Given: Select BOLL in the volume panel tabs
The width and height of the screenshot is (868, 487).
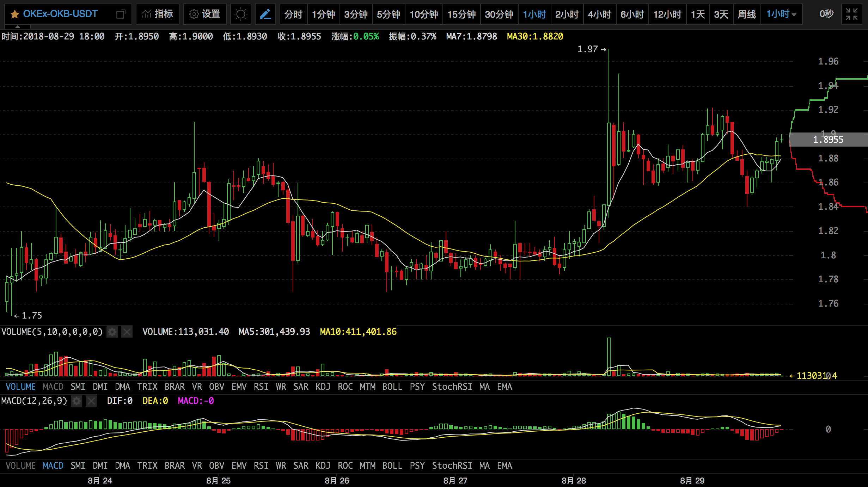Looking at the screenshot, I should (x=392, y=387).
